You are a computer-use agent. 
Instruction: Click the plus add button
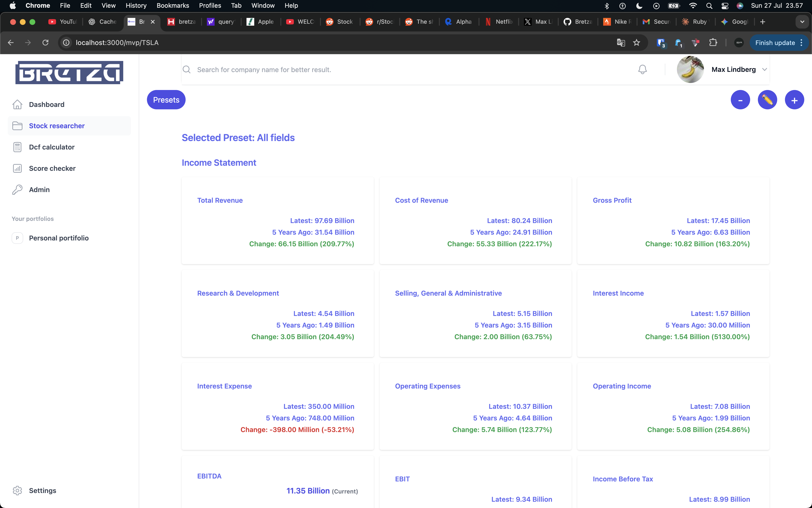(x=794, y=100)
